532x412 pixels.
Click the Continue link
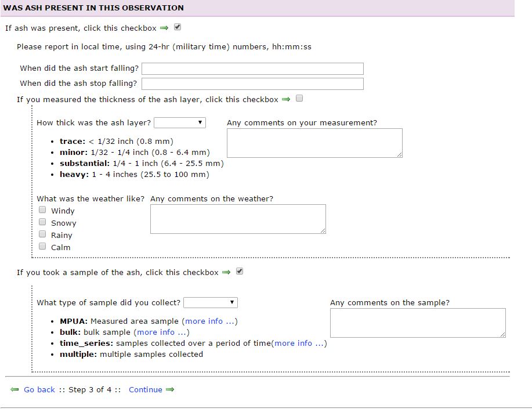tap(146, 390)
